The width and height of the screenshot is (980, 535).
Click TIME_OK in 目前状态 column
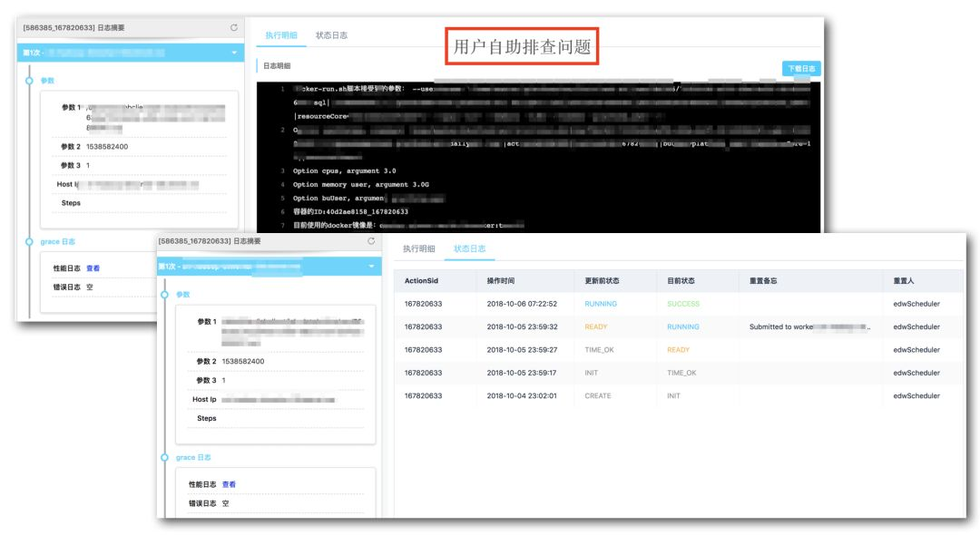(x=681, y=373)
